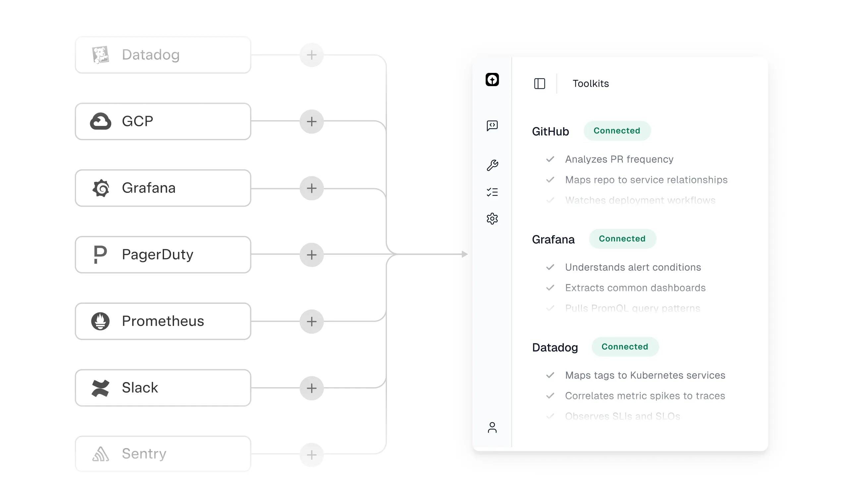Click checkmark beside Extracts common dashboards
Viewport: 843px width, 504px height.
click(x=550, y=287)
